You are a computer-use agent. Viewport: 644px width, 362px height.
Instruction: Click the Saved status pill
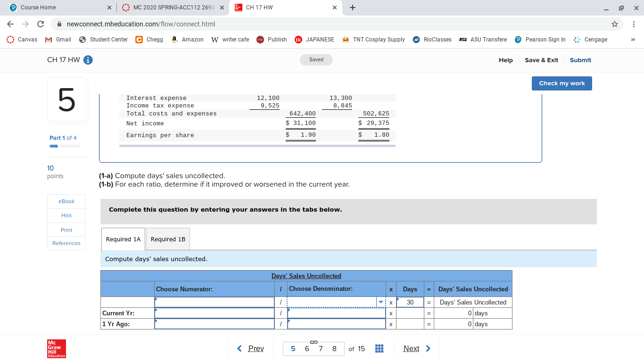pos(316,60)
